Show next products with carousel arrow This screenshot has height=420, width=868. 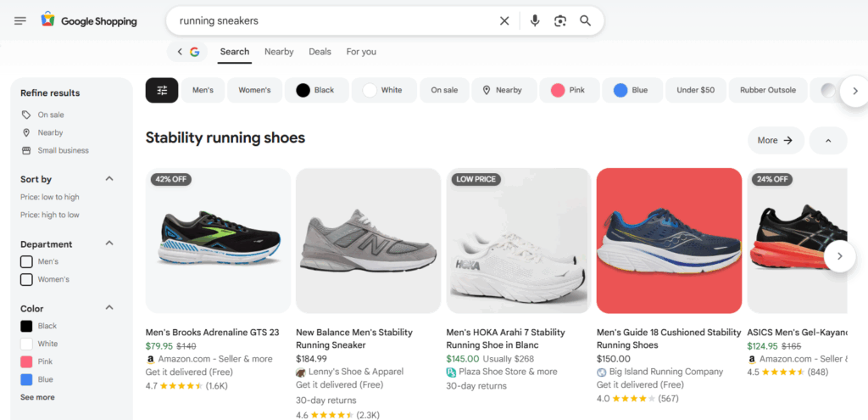pos(839,256)
